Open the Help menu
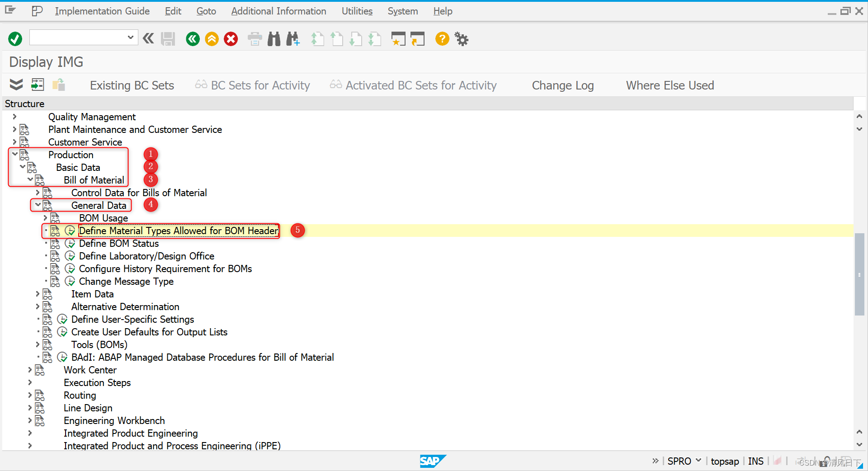This screenshot has width=868, height=471. [x=443, y=11]
